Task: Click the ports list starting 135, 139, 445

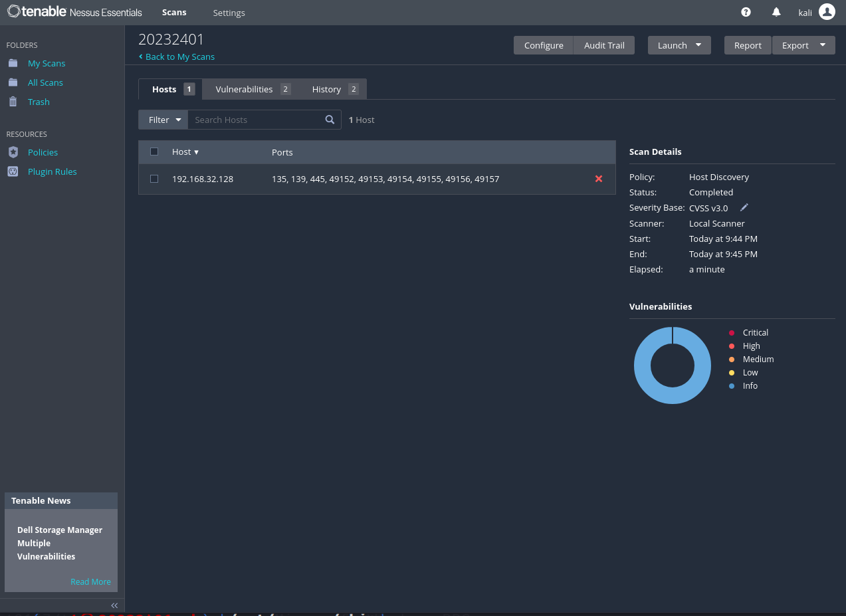Action: [x=385, y=179]
